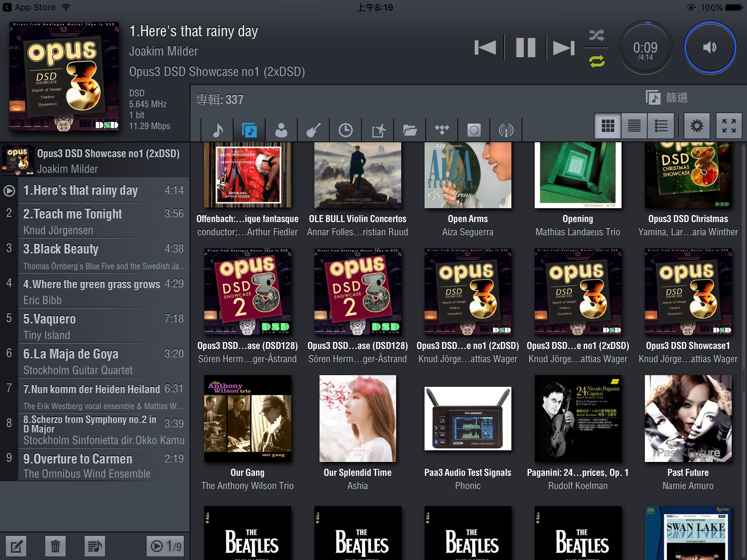Screen dimensions: 747x560
Task: Open the TIDAL streaming icon
Action: (442, 130)
